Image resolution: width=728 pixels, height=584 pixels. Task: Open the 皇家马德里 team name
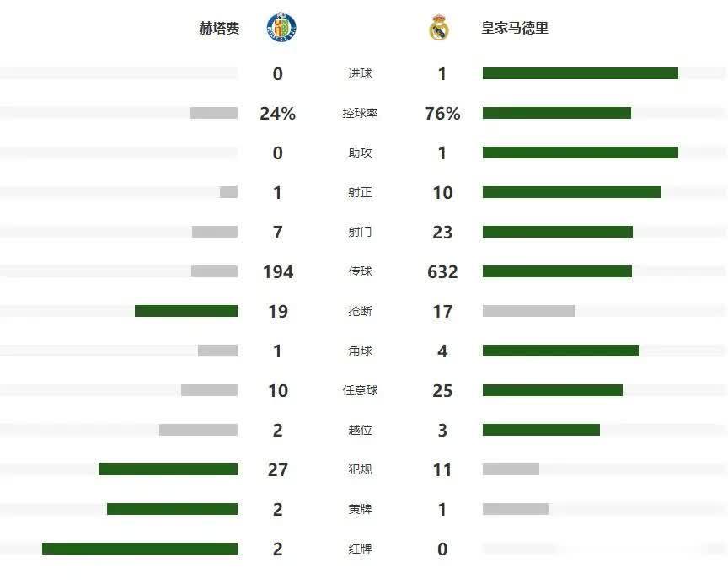tap(515, 28)
